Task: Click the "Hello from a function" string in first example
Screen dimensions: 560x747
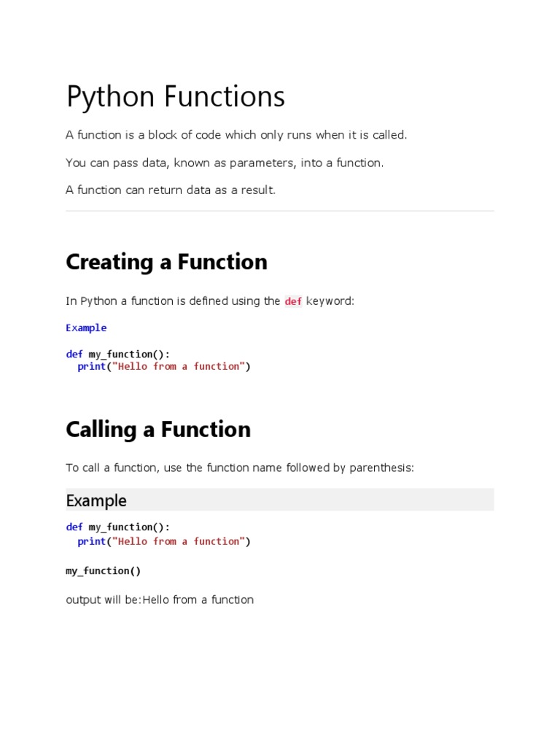Action: pyautogui.click(x=178, y=366)
